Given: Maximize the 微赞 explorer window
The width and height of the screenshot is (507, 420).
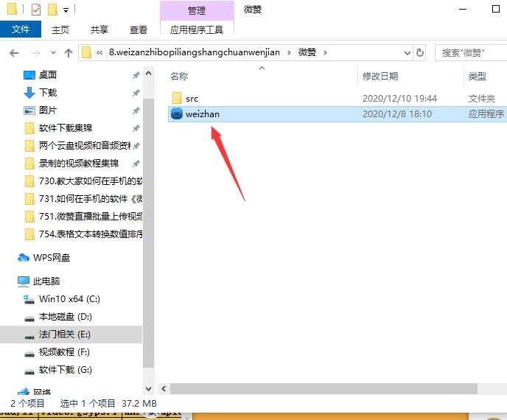Looking at the screenshot, I should click(x=496, y=9).
